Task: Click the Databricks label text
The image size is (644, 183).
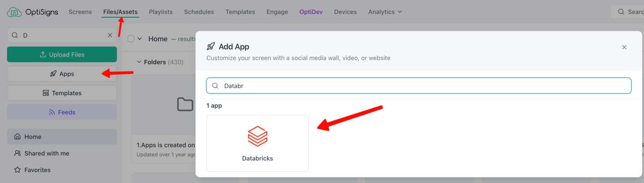Action: (257, 159)
